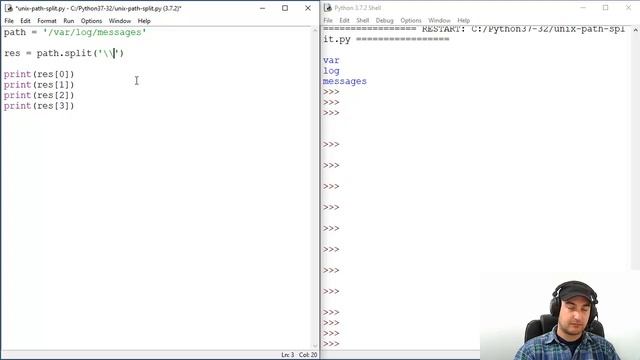The height and width of the screenshot is (360, 640).
Task: Minimize the unix-path-split.py editor window
Action: click(x=262, y=8)
